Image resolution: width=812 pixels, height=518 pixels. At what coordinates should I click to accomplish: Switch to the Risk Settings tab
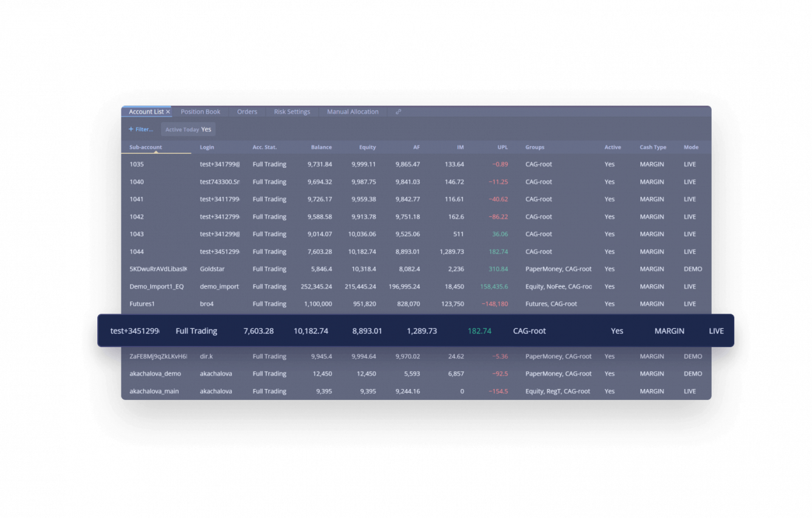[x=292, y=111]
